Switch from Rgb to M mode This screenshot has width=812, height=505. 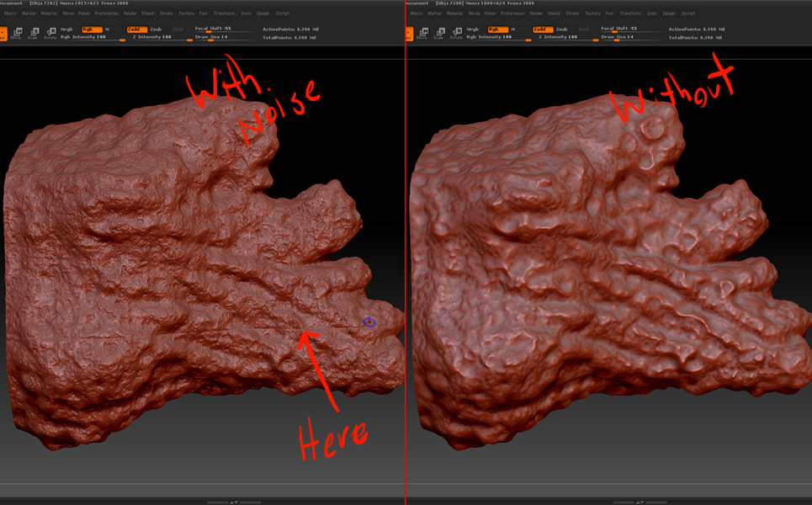pyautogui.click(x=107, y=30)
